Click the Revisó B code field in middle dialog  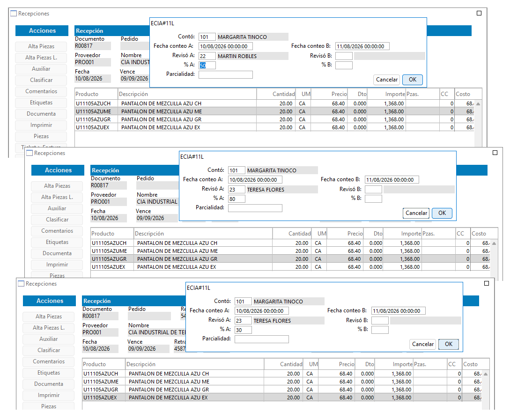click(373, 189)
